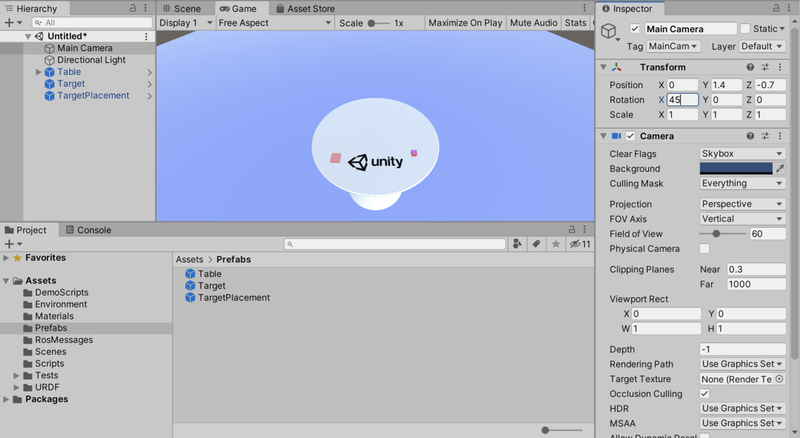Enable the Static checkbox
Screen dimensions: 800x438
pyautogui.click(x=745, y=29)
